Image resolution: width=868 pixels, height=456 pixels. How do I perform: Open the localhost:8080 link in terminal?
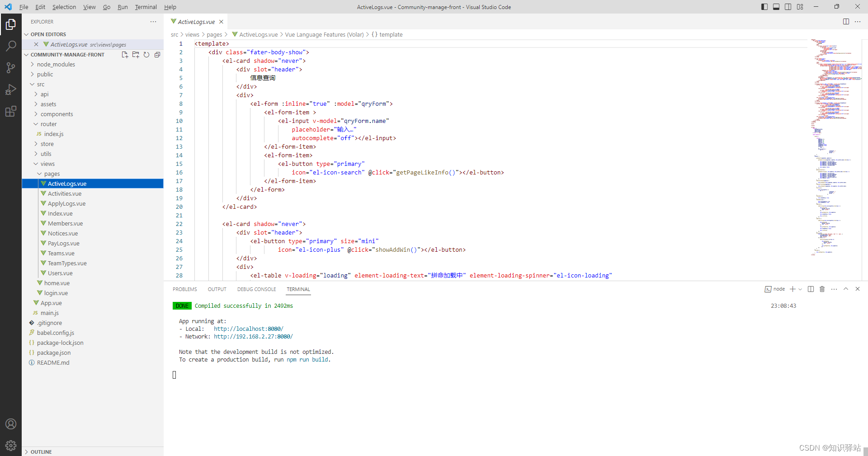point(249,329)
